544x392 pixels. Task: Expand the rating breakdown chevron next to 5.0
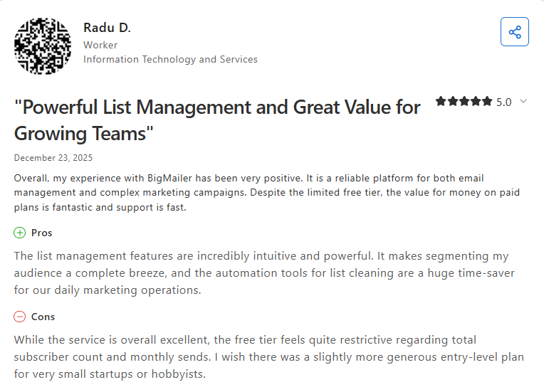(x=523, y=102)
